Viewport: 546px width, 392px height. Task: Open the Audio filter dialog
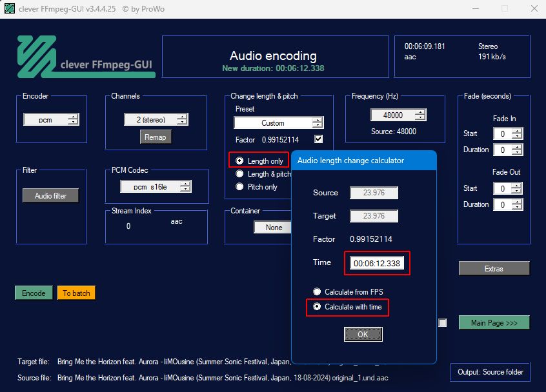tap(50, 195)
